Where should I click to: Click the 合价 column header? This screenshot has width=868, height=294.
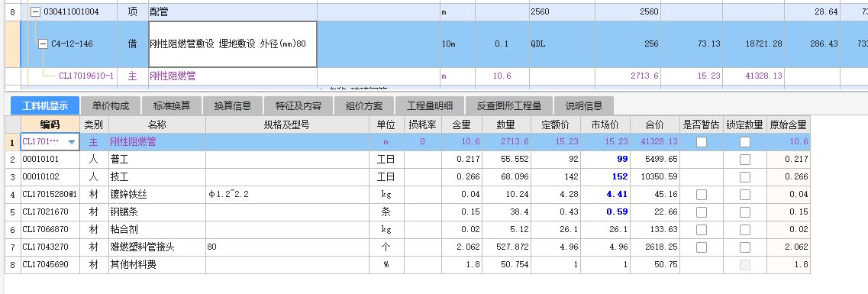pyautogui.click(x=654, y=124)
